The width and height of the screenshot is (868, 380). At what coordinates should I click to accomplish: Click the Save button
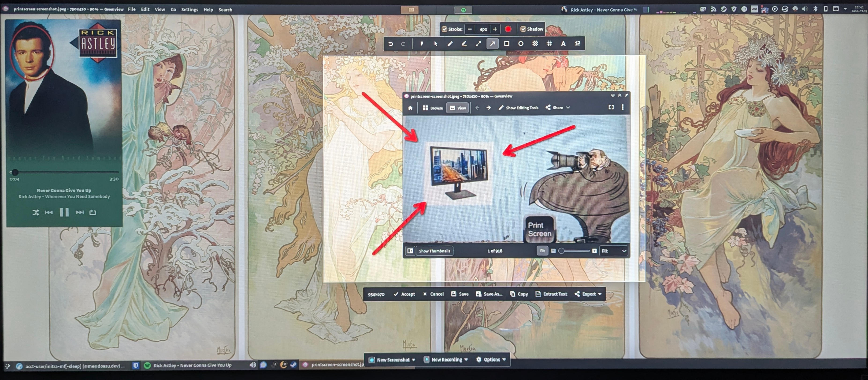[460, 294]
